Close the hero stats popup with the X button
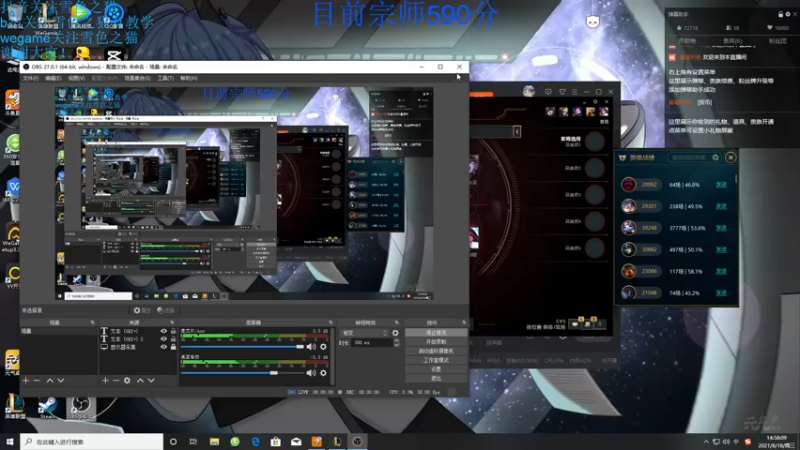Viewport: 800px width, 450px height. coord(731,157)
